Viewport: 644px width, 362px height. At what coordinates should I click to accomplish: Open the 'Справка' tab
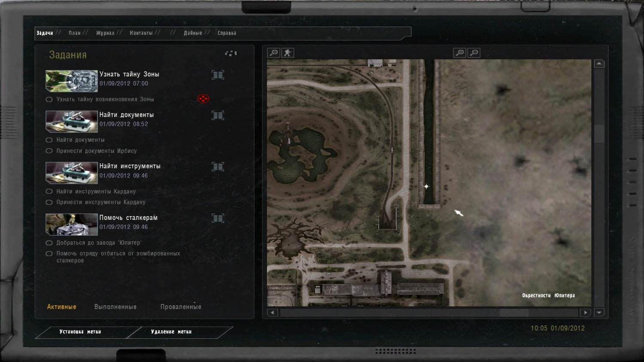click(227, 33)
